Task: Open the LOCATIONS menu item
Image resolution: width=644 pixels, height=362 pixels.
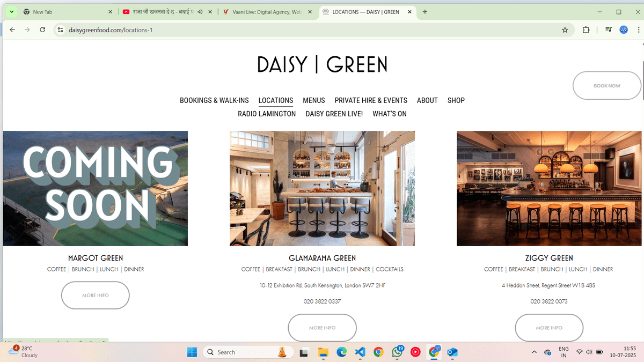Action: [276, 100]
